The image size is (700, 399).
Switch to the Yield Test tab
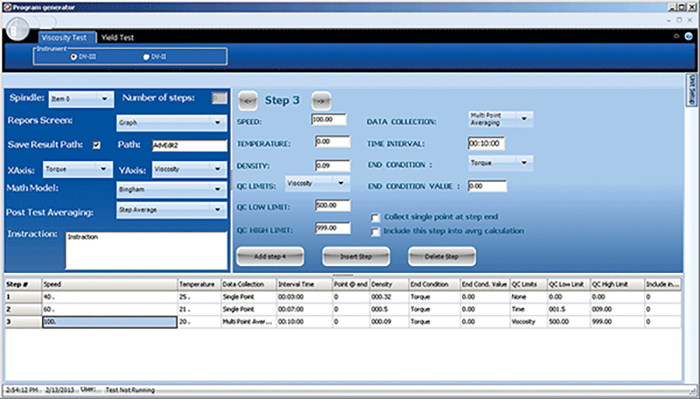tap(117, 37)
